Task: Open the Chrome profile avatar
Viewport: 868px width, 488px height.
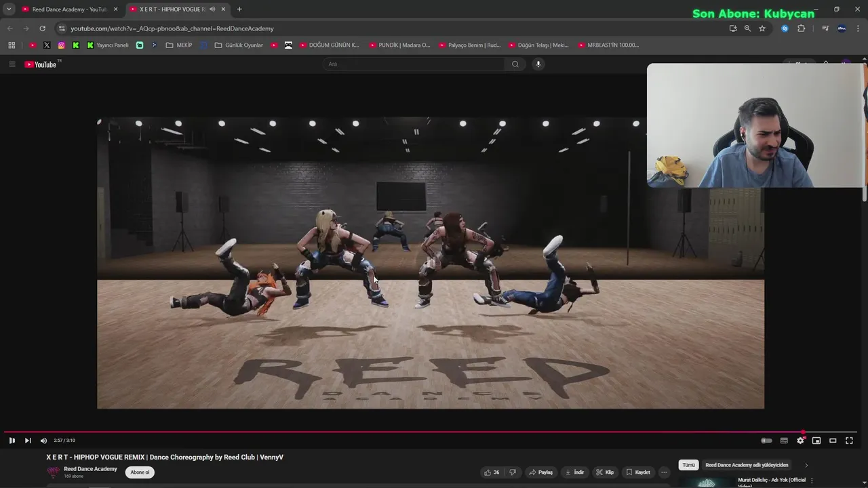Action: coord(842,28)
